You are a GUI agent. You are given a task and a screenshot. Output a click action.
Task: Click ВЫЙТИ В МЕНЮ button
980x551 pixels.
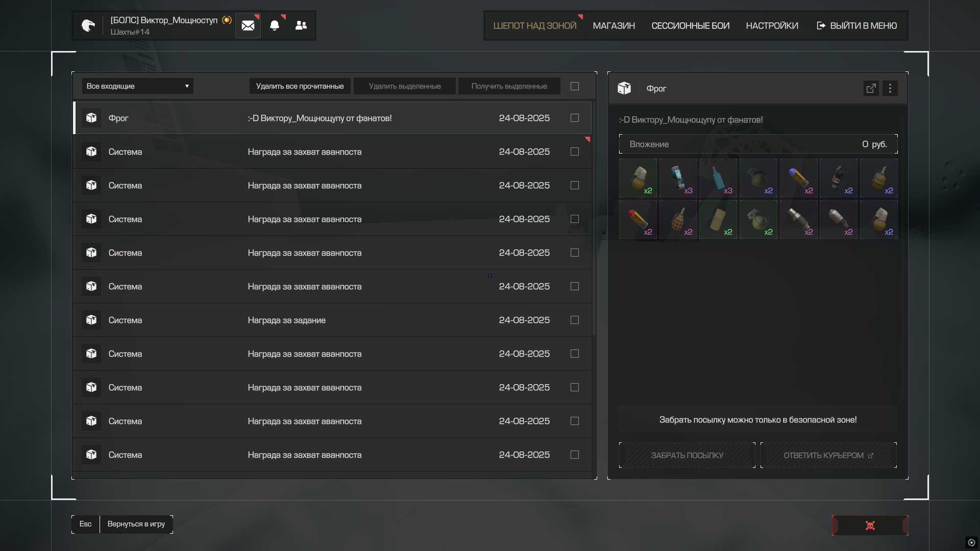(857, 26)
